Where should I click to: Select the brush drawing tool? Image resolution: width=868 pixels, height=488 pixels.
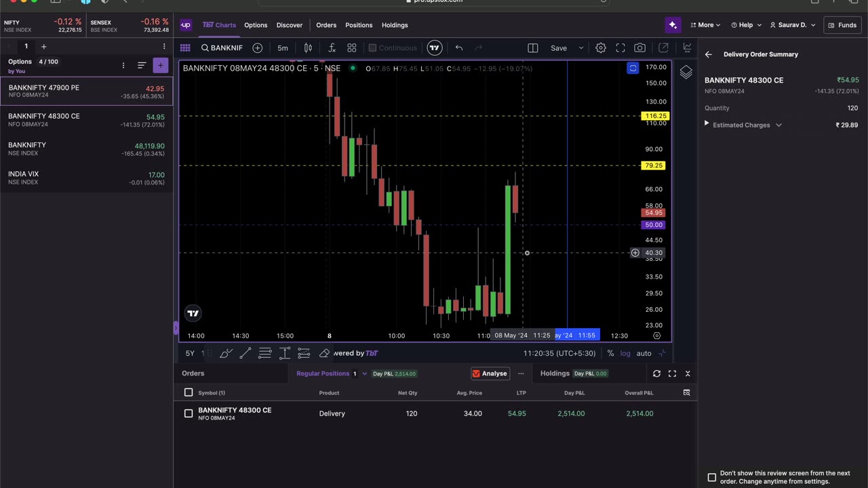coord(226,353)
